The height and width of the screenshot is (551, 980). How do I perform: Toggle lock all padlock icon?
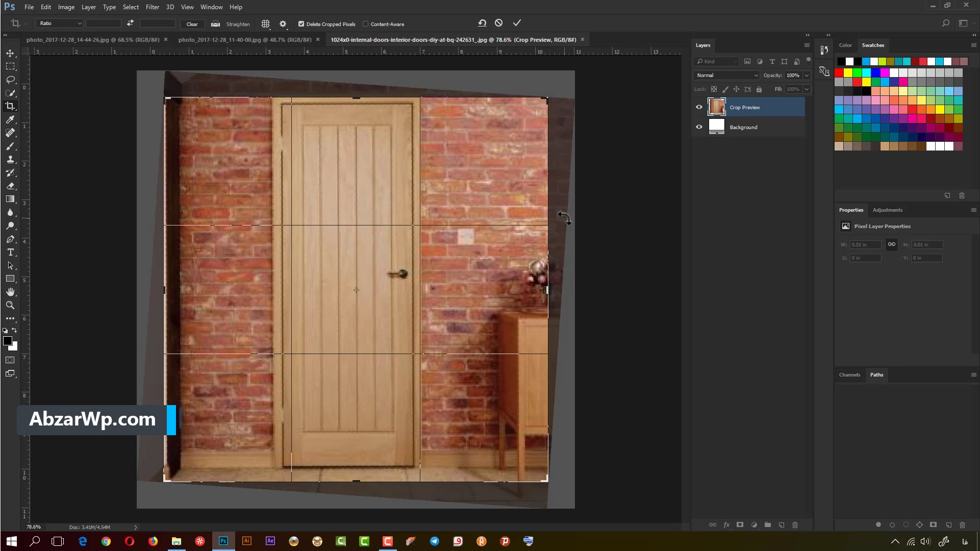click(x=759, y=89)
